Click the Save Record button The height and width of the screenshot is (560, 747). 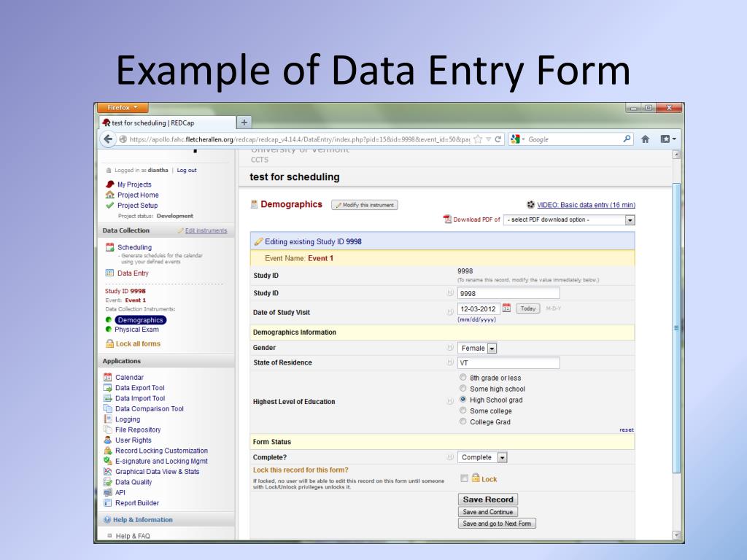(488, 499)
